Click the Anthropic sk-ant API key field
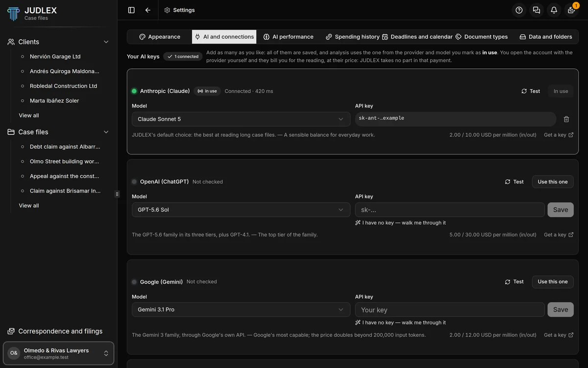 (456, 119)
